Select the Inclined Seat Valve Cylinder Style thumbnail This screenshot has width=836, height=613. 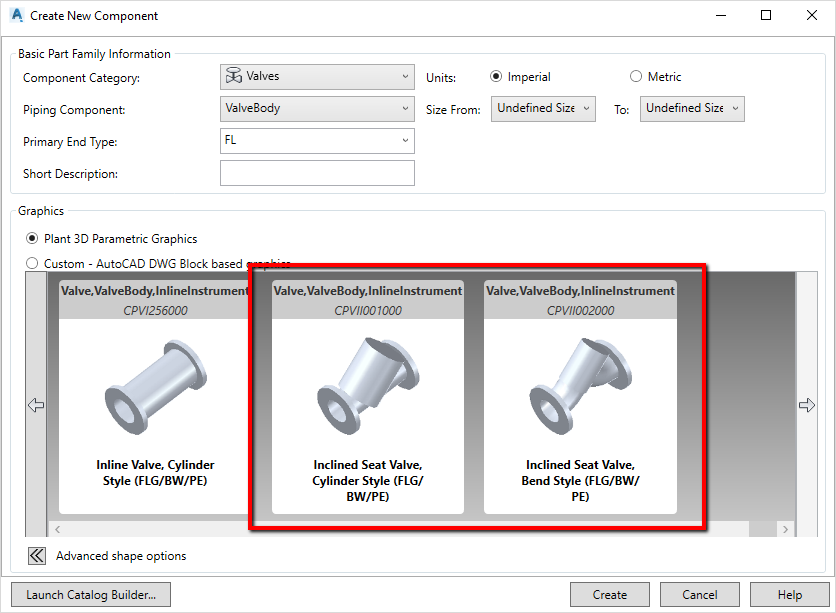pos(368,397)
